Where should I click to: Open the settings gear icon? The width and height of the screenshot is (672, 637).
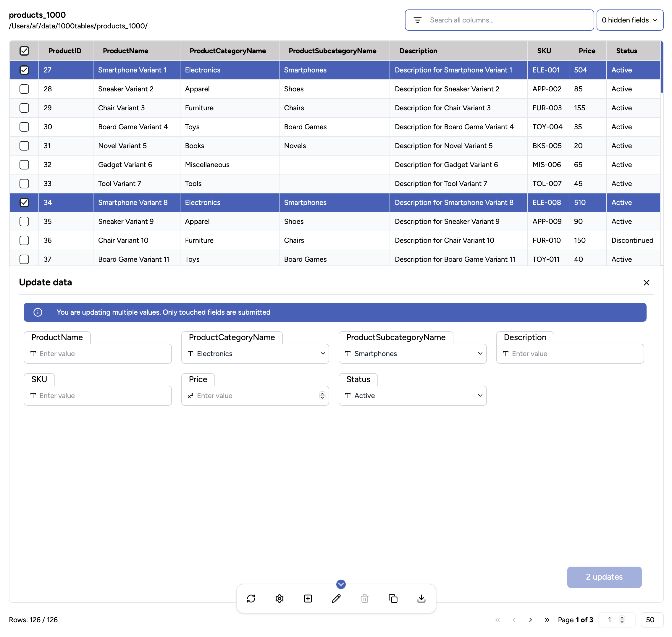pyautogui.click(x=280, y=599)
